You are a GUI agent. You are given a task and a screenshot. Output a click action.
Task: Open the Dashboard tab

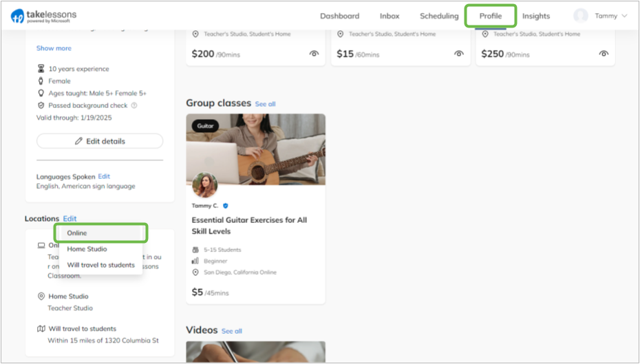[x=339, y=16]
